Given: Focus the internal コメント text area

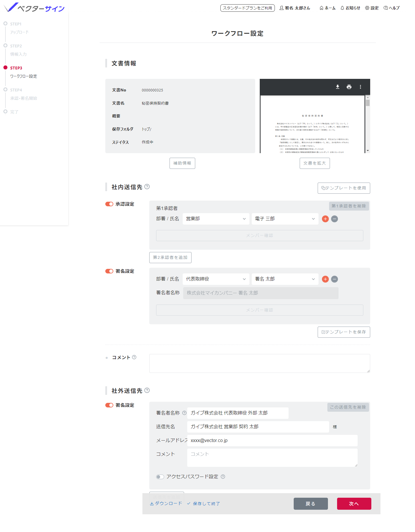Looking at the screenshot, I should [260, 363].
